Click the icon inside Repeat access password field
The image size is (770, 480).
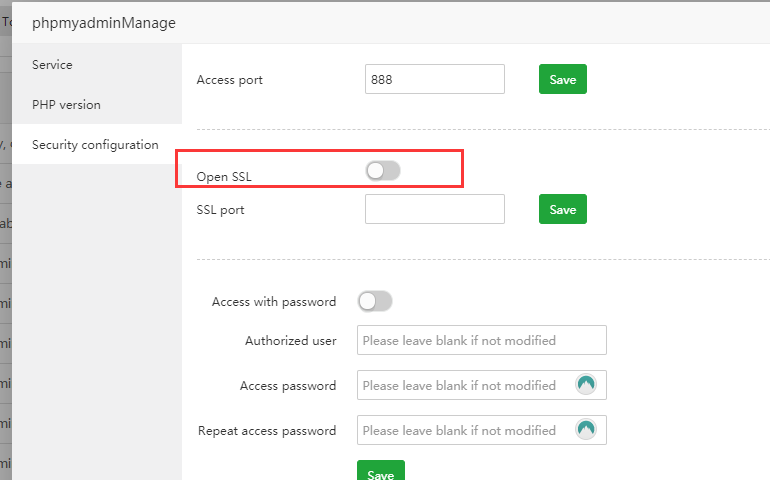586,430
